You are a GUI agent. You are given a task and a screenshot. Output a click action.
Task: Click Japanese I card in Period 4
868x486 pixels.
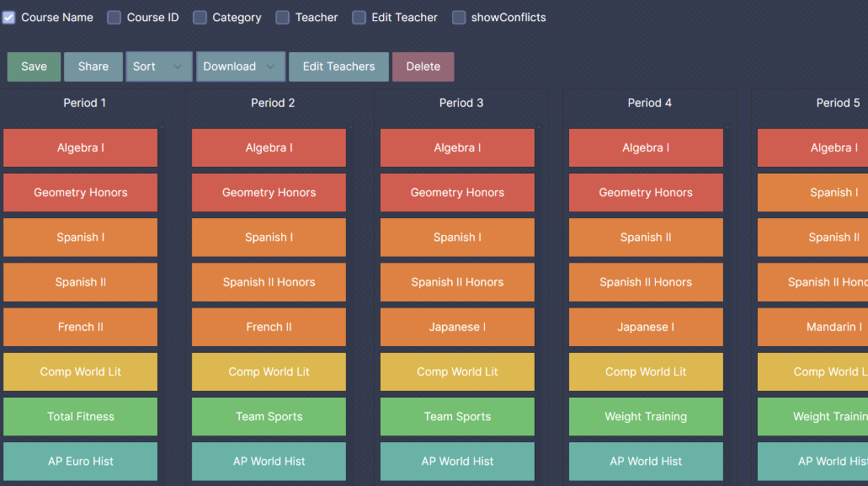[646, 327]
